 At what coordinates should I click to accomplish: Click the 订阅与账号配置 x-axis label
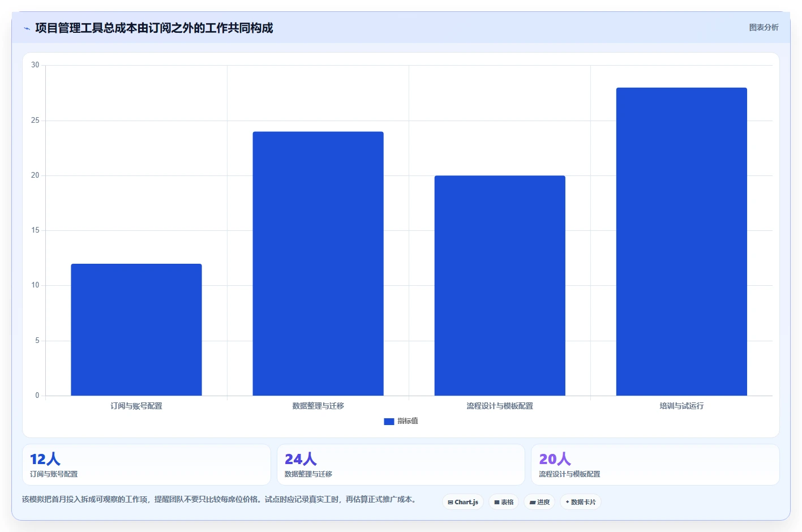[x=136, y=406]
